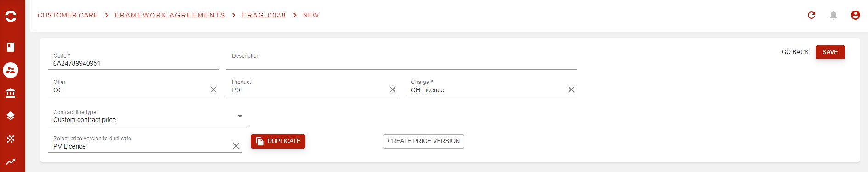Viewport: 868px width, 172px height.
Task: Clear the PV Licence price version selection
Action: click(x=236, y=146)
